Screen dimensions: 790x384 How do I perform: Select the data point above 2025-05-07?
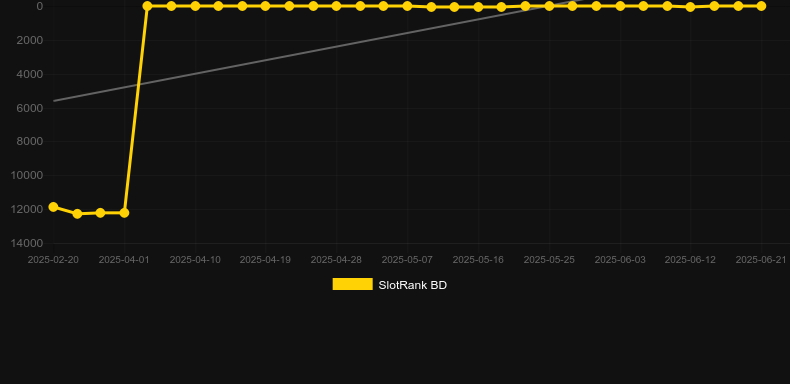(407, 6)
